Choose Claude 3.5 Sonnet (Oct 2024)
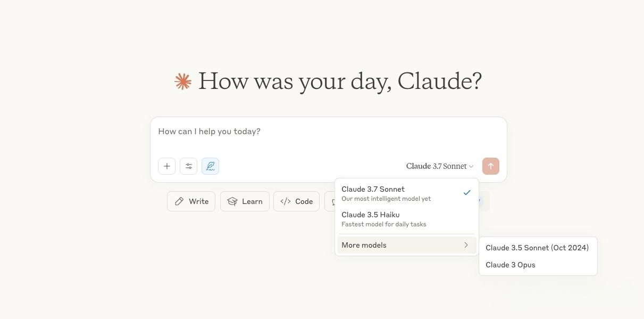The height and width of the screenshot is (319, 644). (x=537, y=248)
